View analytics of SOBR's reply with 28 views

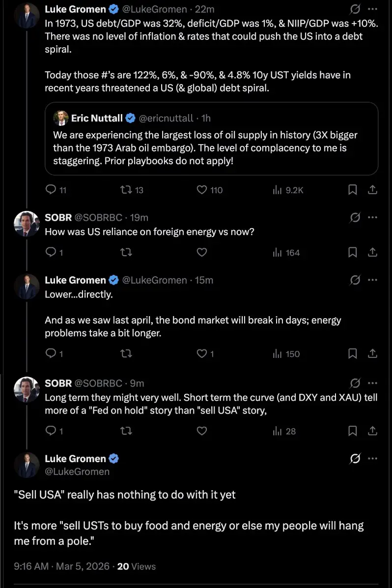tap(277, 431)
